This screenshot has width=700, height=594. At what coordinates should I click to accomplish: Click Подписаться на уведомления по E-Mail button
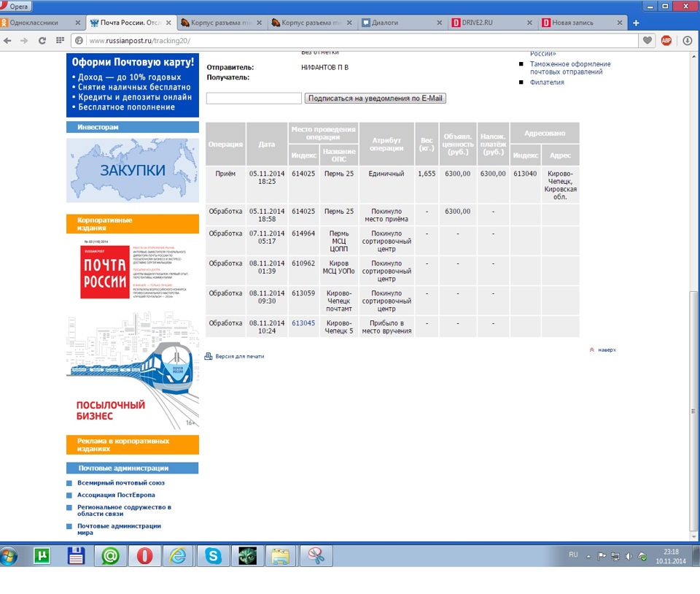(x=375, y=98)
